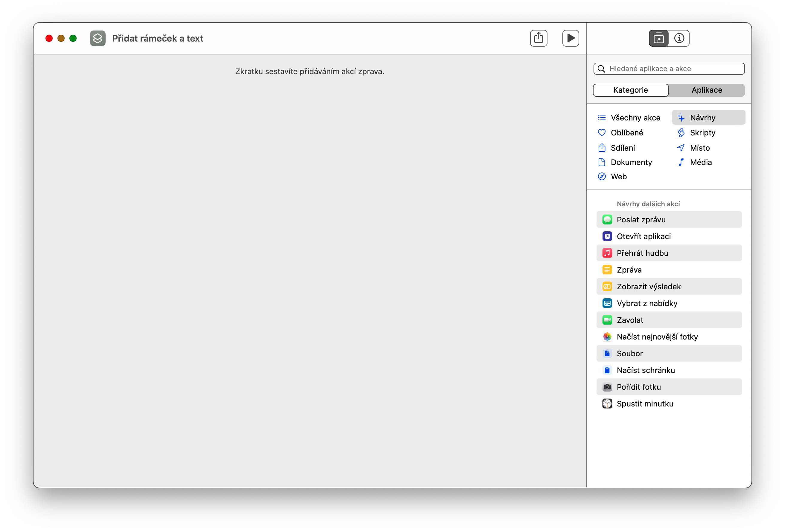The image size is (785, 532).
Task: Click the Share shortcut icon in toolbar
Action: click(x=538, y=38)
